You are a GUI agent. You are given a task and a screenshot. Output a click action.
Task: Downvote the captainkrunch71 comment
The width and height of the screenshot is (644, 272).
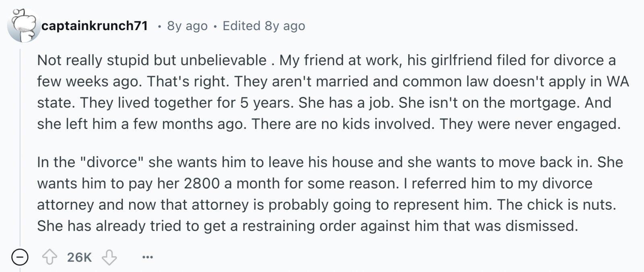click(109, 257)
